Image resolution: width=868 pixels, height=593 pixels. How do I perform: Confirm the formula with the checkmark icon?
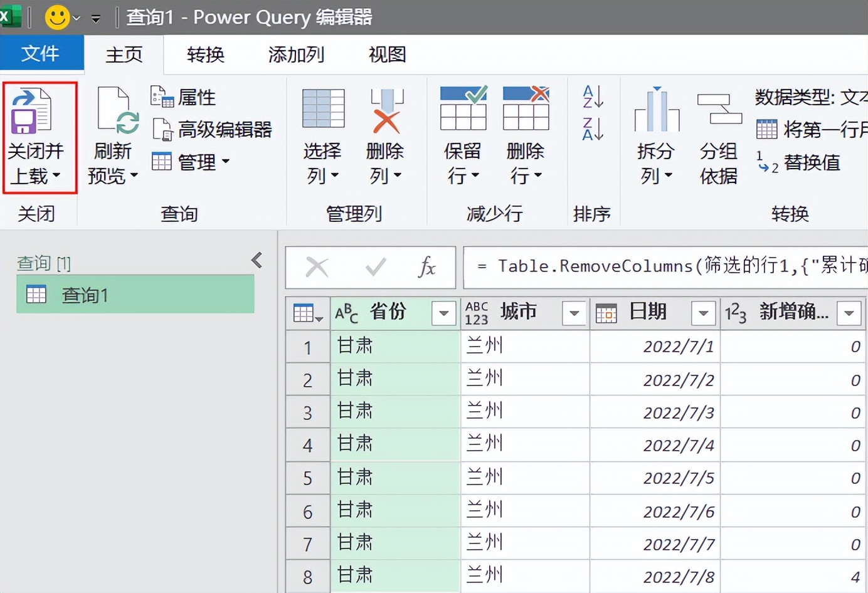coord(376,268)
